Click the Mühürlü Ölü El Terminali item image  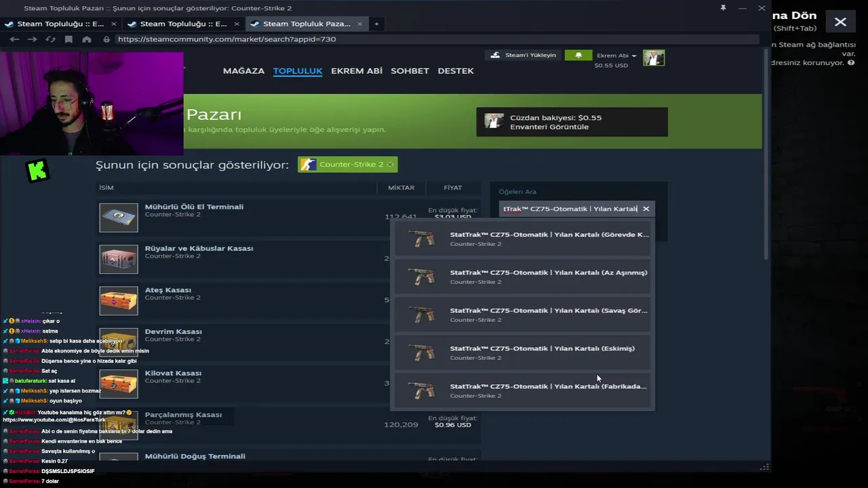(x=119, y=218)
